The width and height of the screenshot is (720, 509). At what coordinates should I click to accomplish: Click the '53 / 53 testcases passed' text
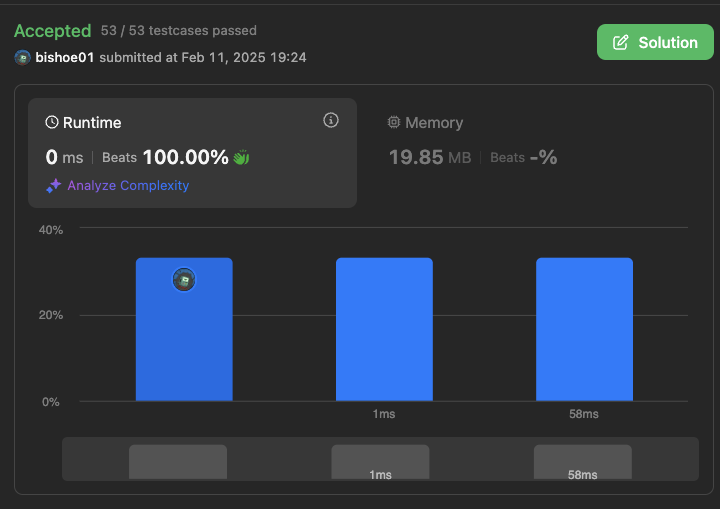coord(179,30)
